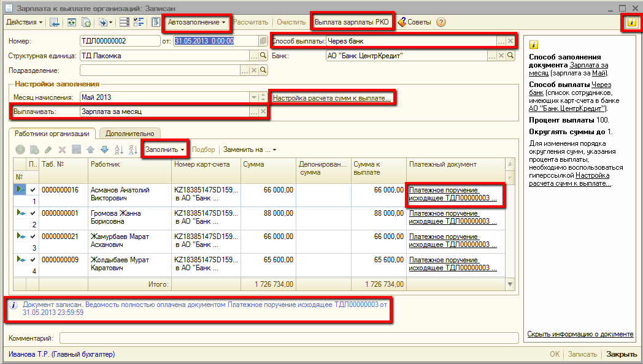643x364 pixels.
Task: Click into the Комментарий input field
Action: pos(288,338)
